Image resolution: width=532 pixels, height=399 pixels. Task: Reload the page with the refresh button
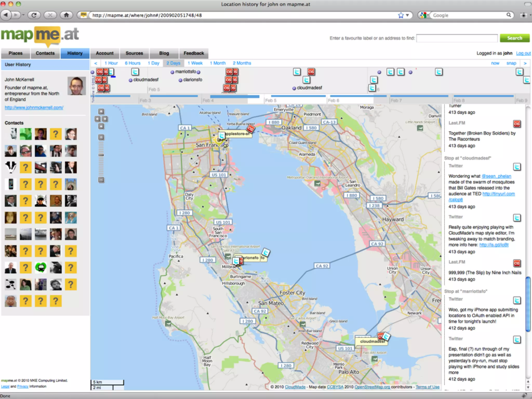click(34, 15)
